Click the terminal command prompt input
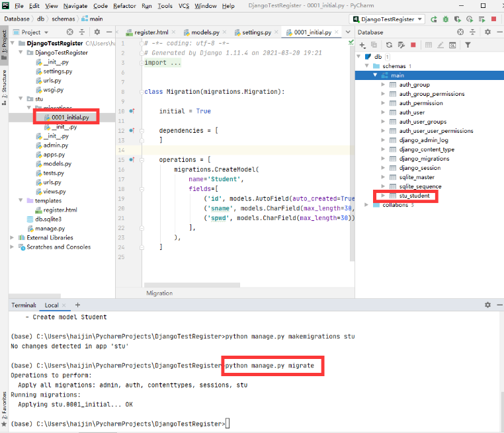Screen dimensions: 504x433 coord(228,423)
